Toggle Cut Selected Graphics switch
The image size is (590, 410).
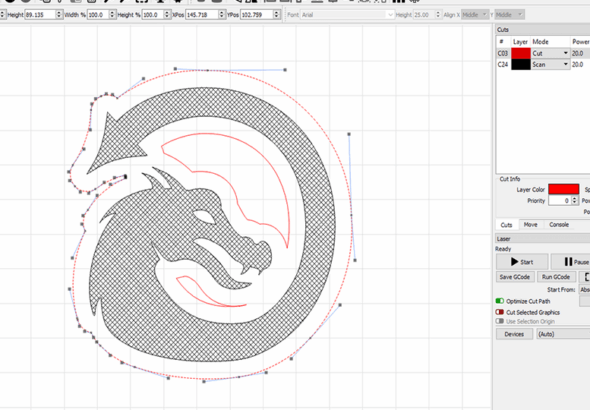tap(500, 312)
